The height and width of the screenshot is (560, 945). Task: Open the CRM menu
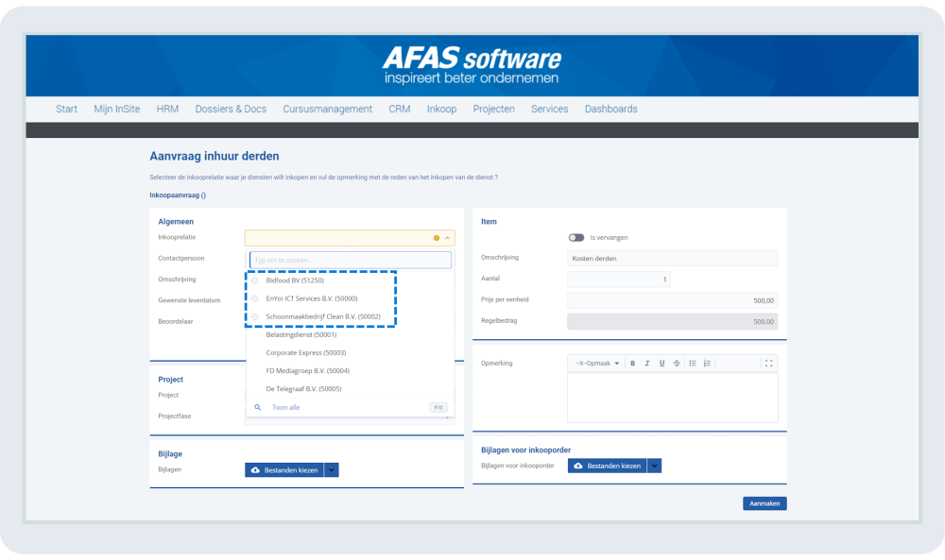(x=400, y=109)
